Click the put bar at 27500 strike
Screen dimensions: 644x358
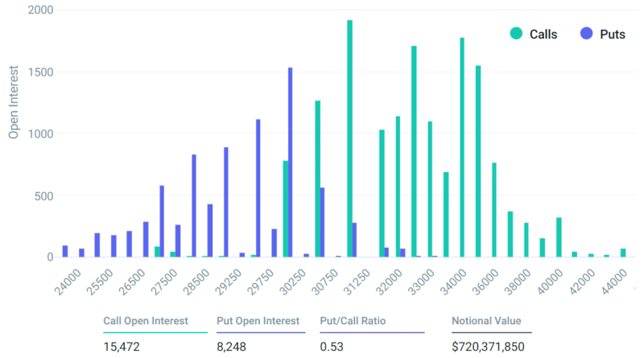(161, 221)
